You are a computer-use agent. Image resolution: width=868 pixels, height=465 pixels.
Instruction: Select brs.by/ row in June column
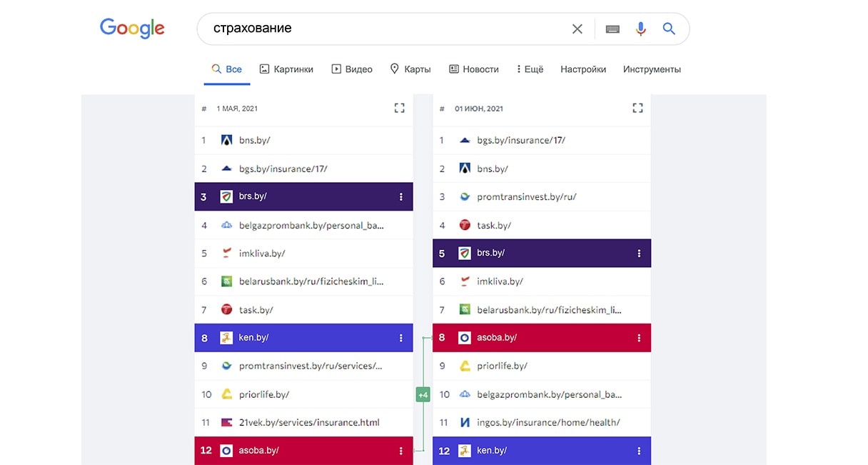pos(542,253)
